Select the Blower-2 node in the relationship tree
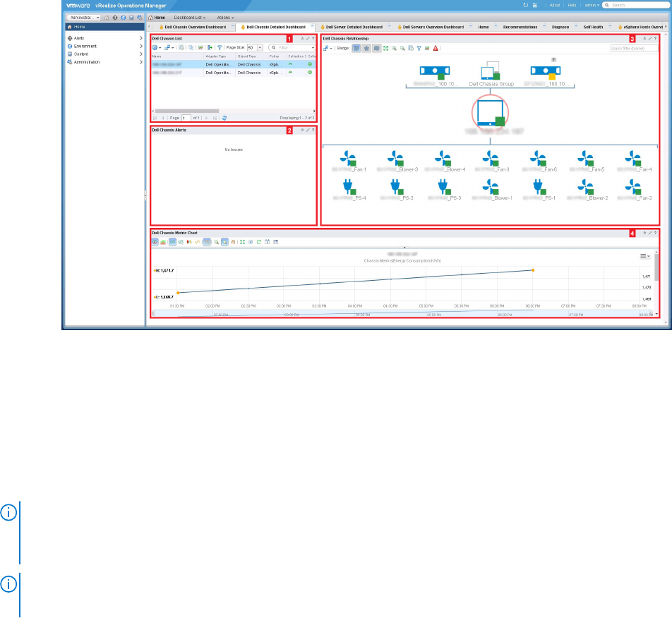 [587, 190]
